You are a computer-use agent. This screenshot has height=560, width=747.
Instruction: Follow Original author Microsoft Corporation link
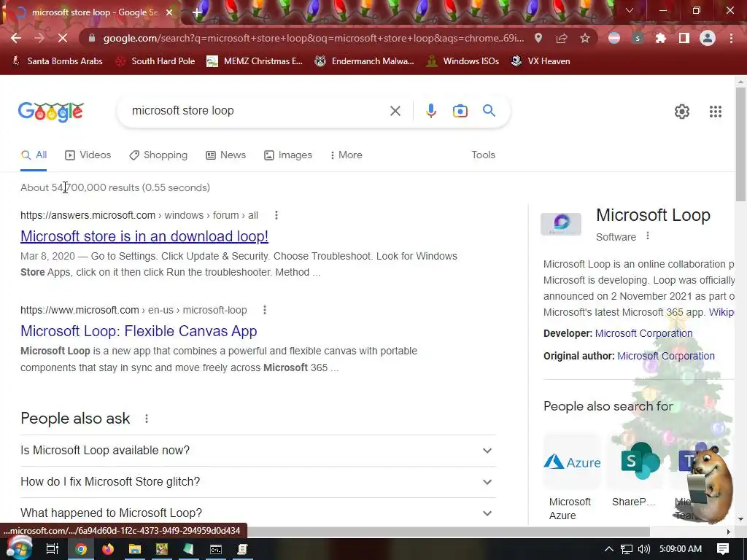665,356
